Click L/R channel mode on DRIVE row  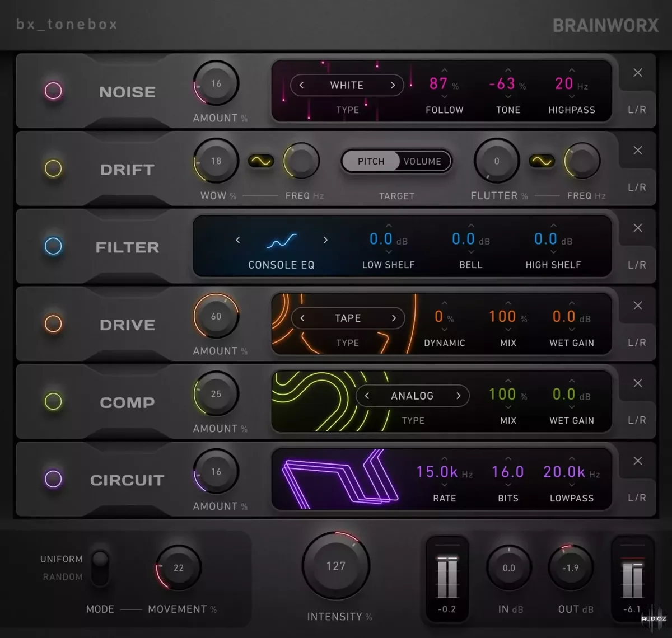(637, 343)
